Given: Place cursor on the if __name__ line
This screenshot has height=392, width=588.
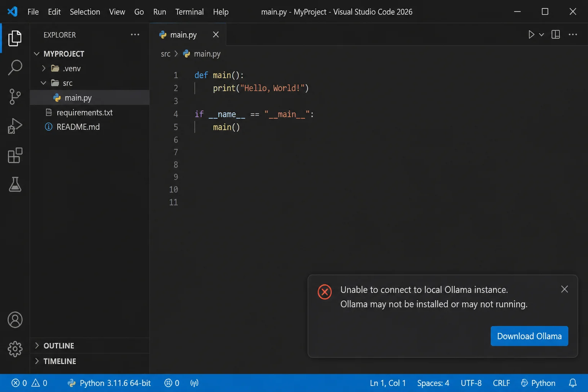Looking at the screenshot, I should 254,114.
